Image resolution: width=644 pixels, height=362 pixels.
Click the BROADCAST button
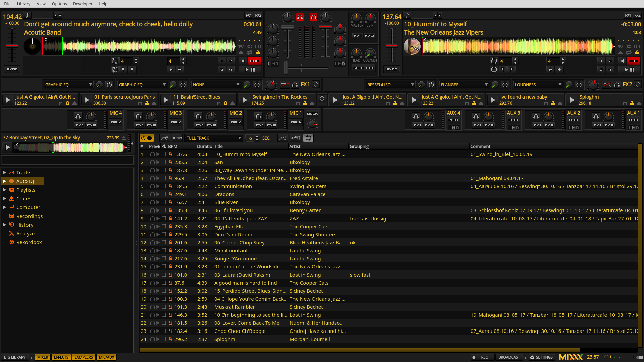[x=509, y=357]
